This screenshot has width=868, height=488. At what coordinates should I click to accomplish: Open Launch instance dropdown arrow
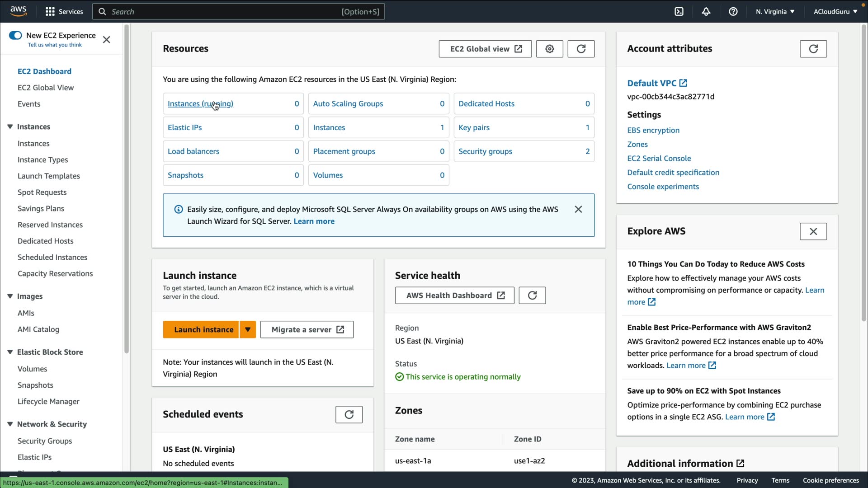pyautogui.click(x=248, y=329)
